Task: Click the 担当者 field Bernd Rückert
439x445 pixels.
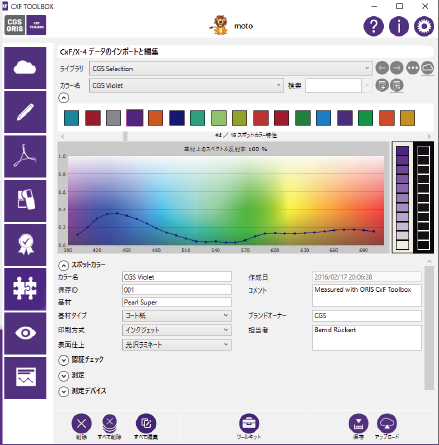Action: (x=367, y=338)
